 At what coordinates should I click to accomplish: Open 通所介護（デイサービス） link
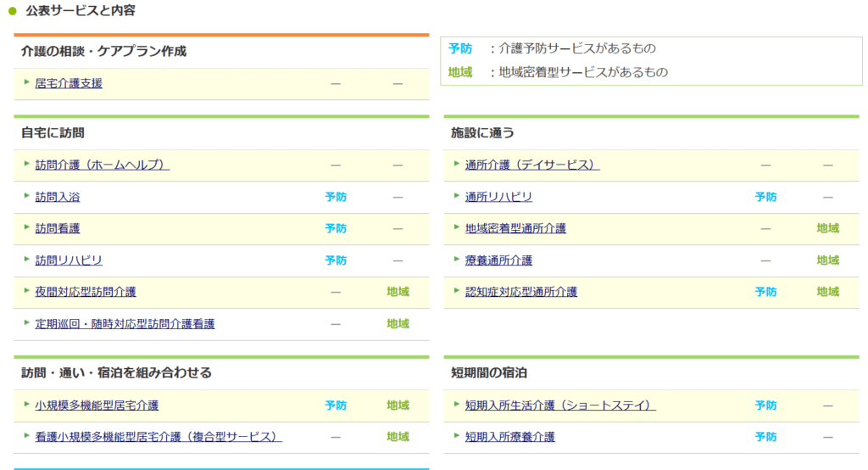coord(531,165)
